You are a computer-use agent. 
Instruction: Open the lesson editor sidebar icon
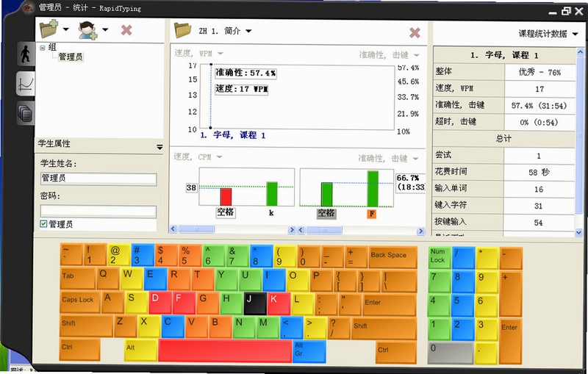(x=26, y=113)
